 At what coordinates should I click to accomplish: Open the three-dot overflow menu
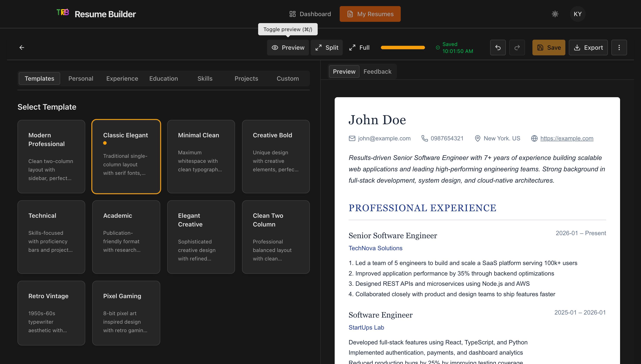(x=619, y=48)
